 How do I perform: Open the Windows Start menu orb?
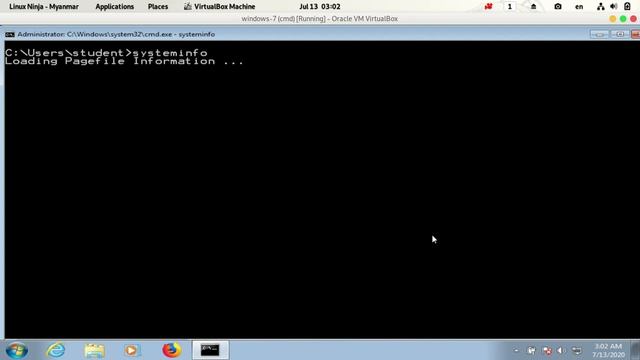(17, 350)
